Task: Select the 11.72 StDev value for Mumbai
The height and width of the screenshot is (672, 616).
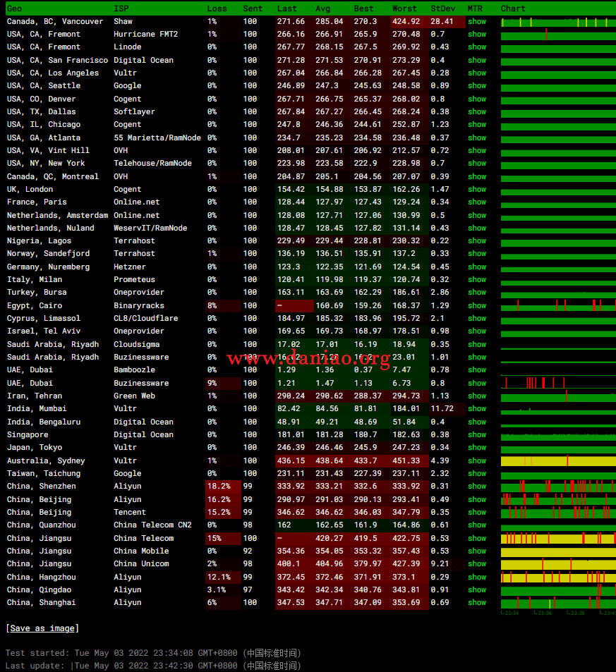Action: click(442, 409)
